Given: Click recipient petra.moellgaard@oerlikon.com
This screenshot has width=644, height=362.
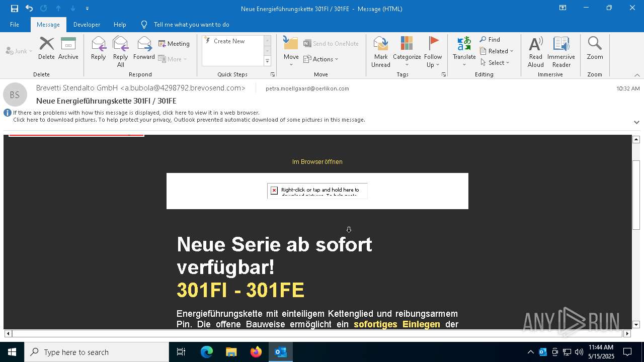Looking at the screenshot, I should [x=307, y=88].
